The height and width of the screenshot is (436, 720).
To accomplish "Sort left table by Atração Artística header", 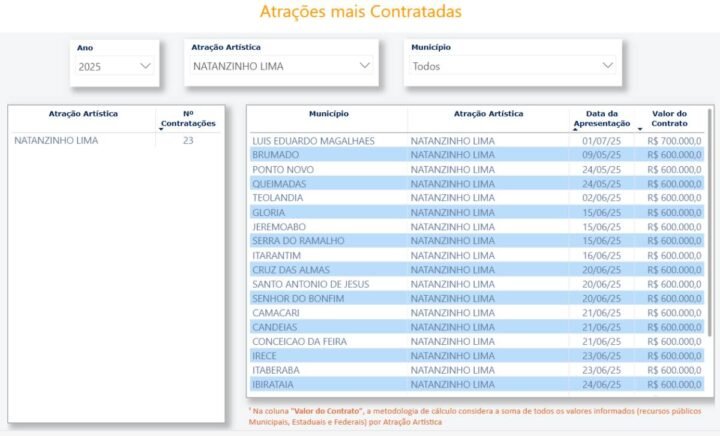I will tap(83, 114).
